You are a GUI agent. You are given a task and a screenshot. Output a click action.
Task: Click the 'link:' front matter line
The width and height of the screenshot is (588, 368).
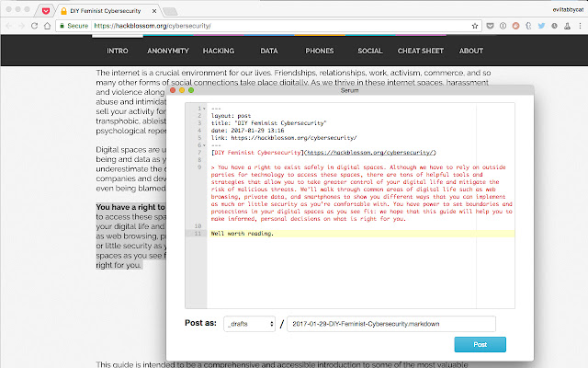tap(284, 138)
